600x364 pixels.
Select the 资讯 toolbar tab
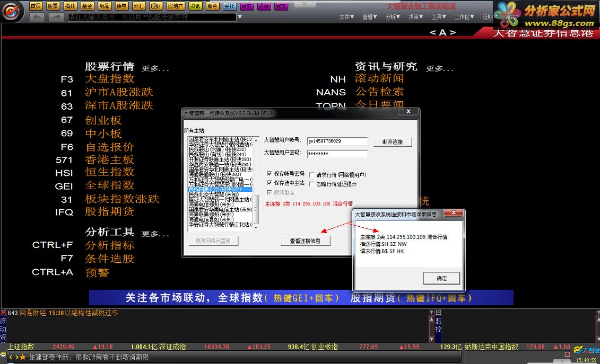(195, 6)
